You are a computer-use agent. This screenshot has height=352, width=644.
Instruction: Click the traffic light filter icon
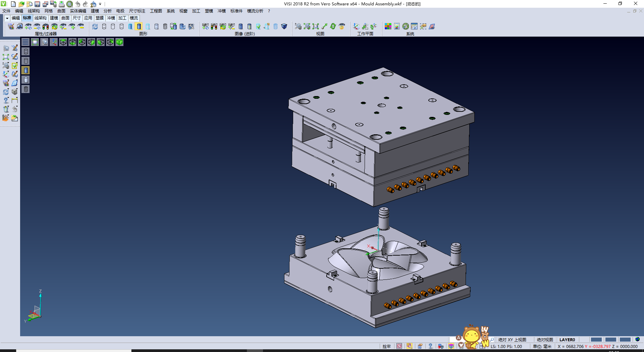point(46,26)
